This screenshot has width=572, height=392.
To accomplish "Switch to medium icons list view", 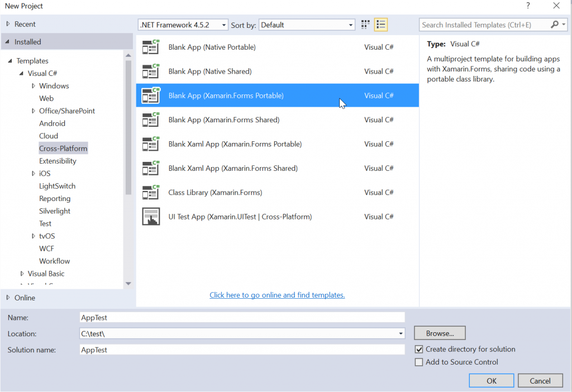I will pyautogui.click(x=380, y=25).
